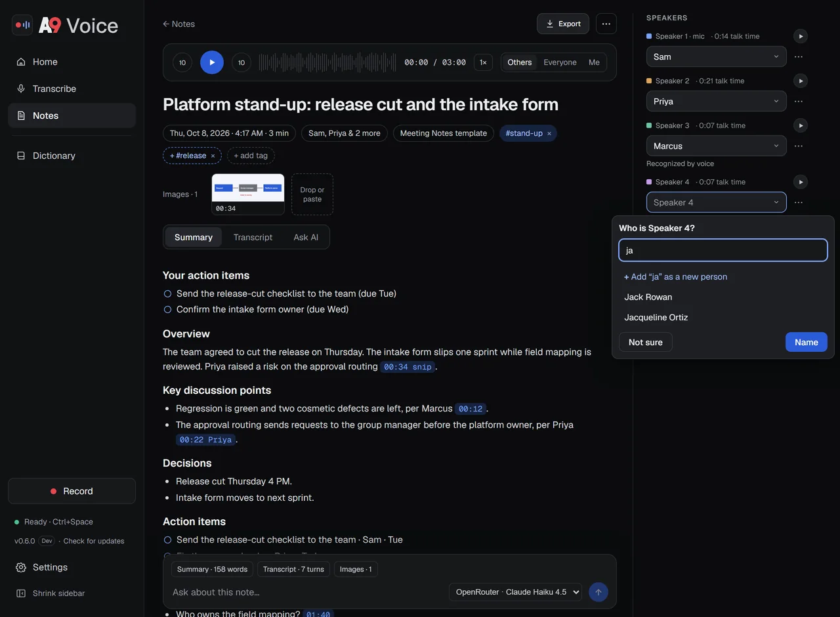Open options menu for Sam speaker row
This screenshot has width=840, height=617.
point(799,56)
